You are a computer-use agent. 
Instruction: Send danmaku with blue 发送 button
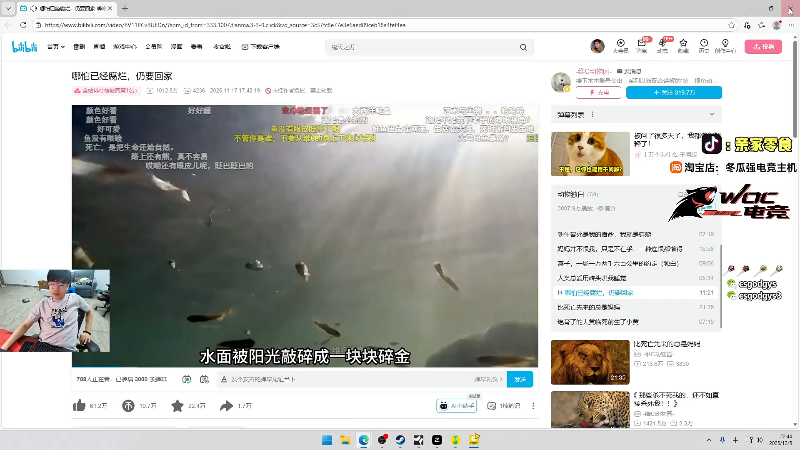tap(520, 379)
